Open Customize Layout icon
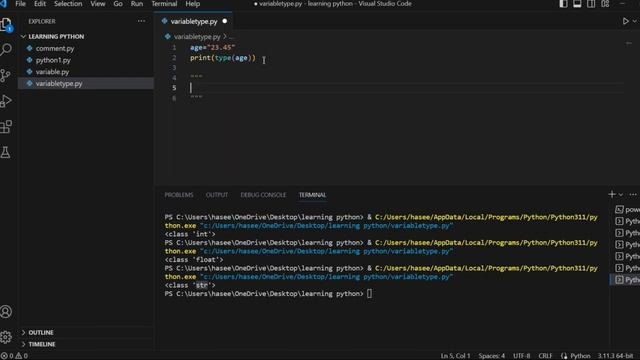This screenshot has width=640, height=360. point(605,4)
